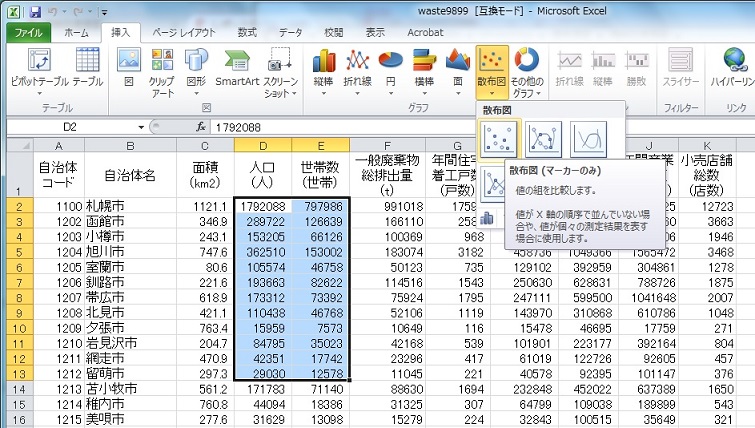Save the workbook from the quick access toolbar
This screenshot has height=428, width=755.
(35, 12)
